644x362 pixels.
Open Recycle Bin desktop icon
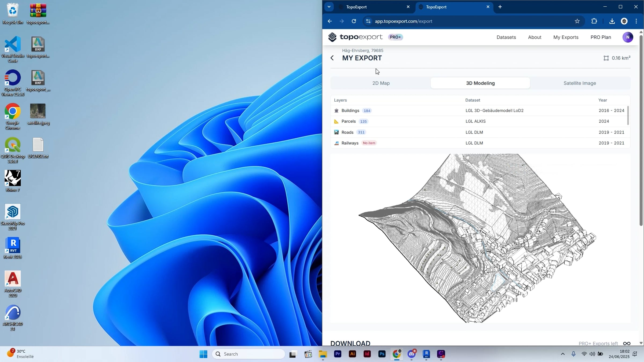13,13
